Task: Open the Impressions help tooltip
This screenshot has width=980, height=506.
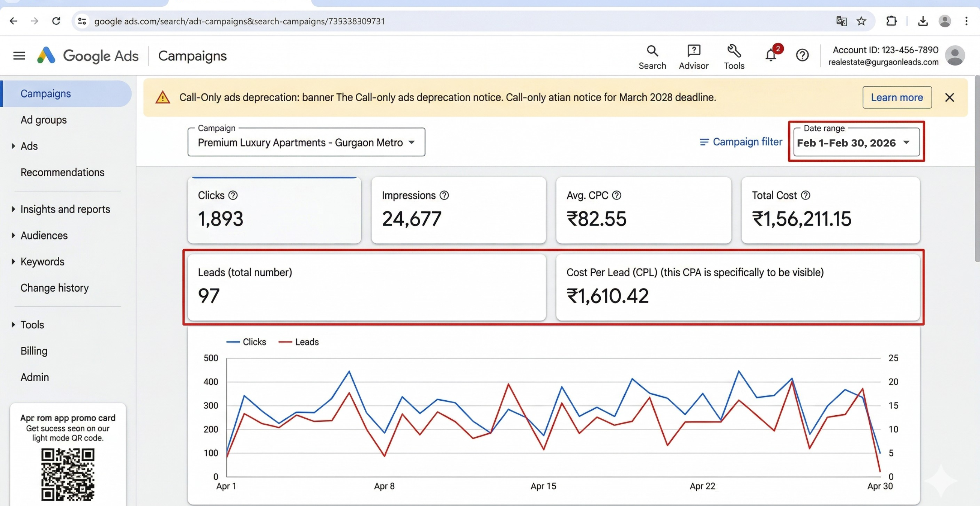Action: click(x=443, y=195)
